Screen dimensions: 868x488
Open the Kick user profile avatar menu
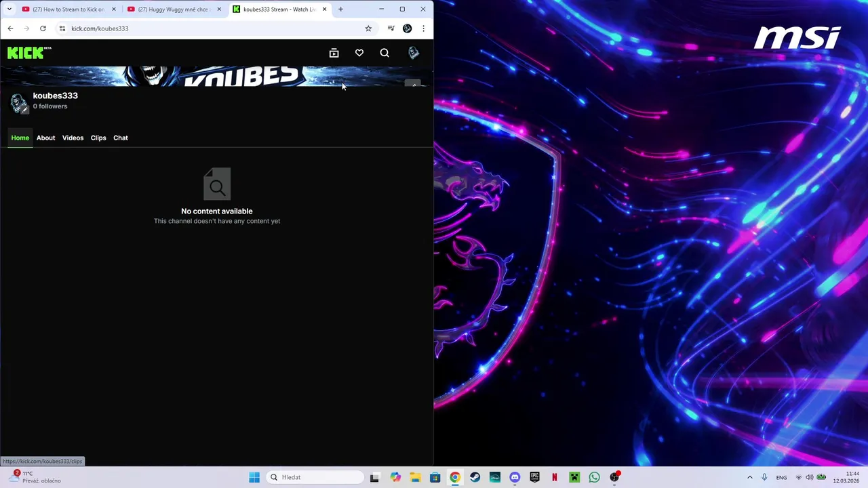coord(414,53)
